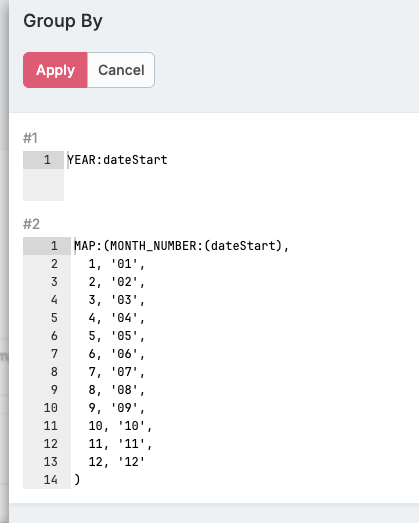Click the line 5, '05', mapping
419x523 pixels.
point(116,336)
